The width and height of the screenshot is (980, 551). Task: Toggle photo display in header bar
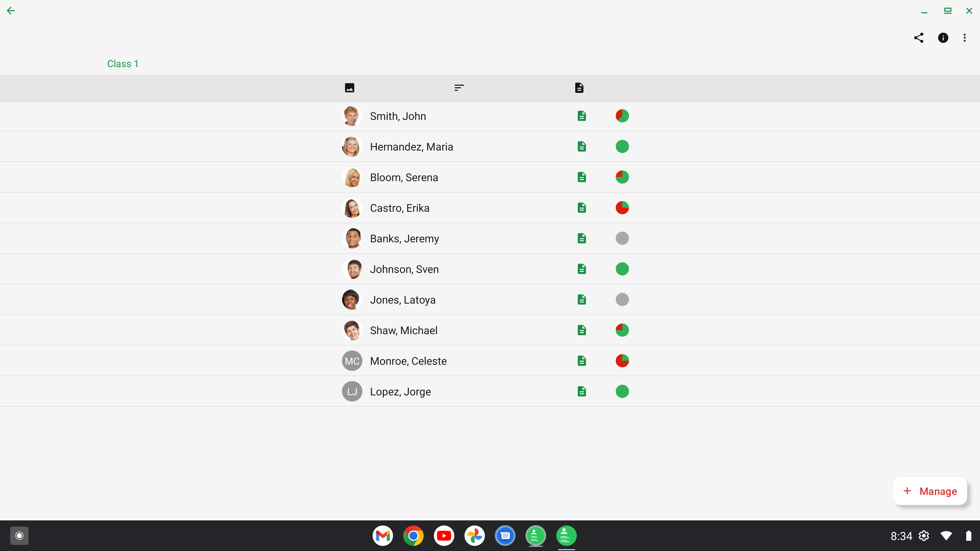click(x=350, y=88)
